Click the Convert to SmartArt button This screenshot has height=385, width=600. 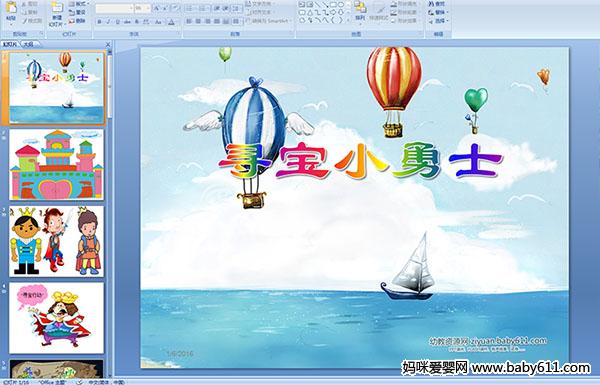point(267,21)
